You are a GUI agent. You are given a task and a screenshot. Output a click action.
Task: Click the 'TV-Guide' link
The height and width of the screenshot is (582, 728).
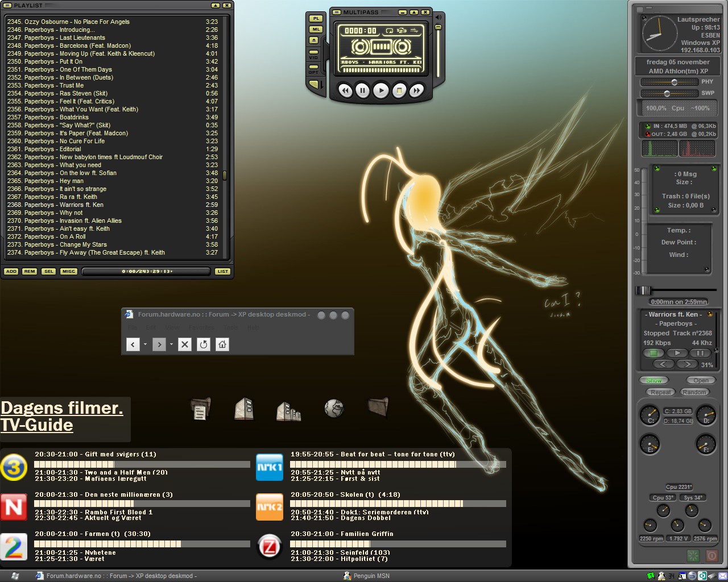point(37,425)
